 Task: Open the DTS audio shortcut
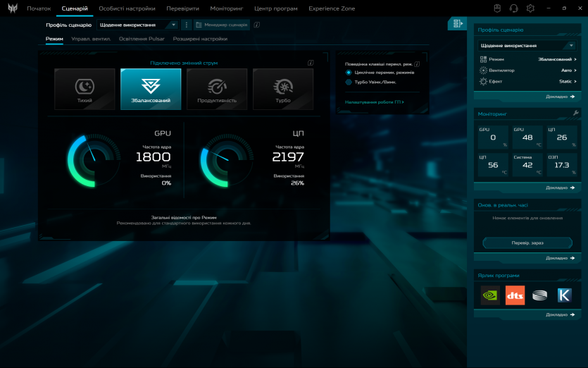[515, 295]
